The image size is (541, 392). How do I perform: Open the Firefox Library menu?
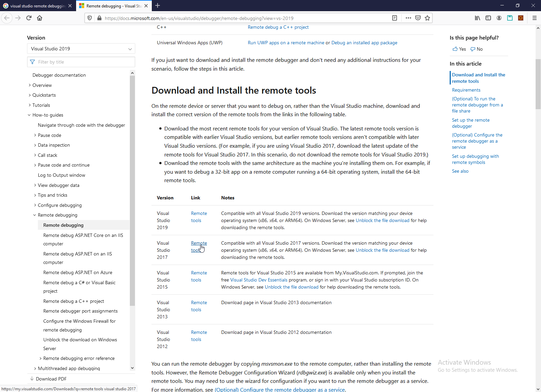(477, 18)
